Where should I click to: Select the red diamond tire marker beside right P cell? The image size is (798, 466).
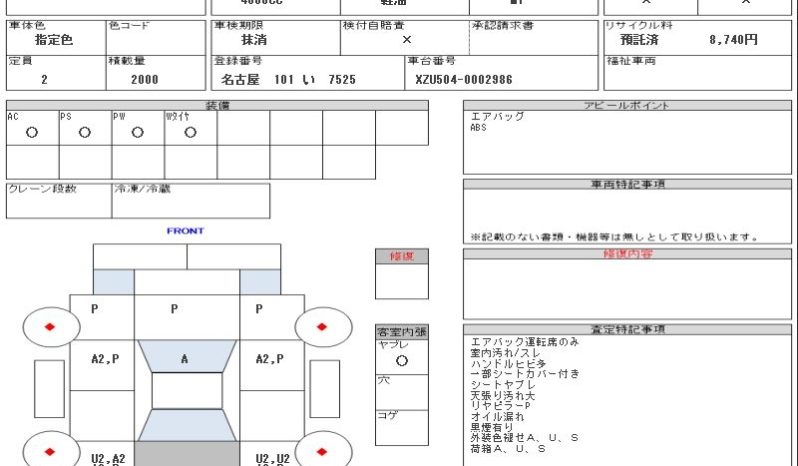point(322,327)
